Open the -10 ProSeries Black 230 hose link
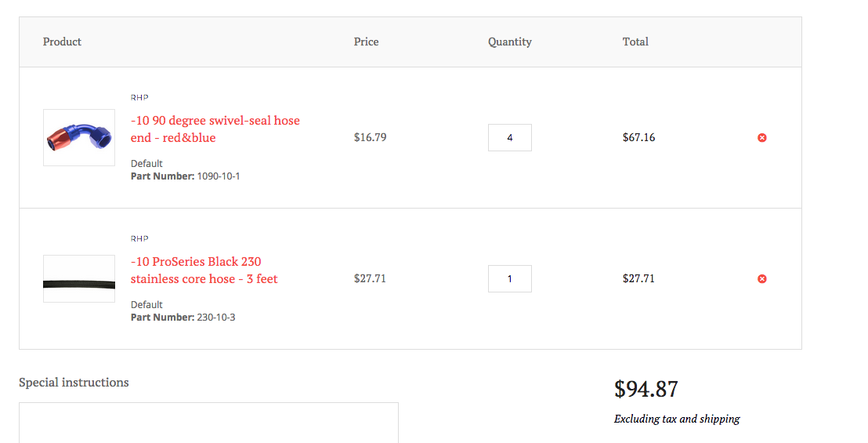Screen dimensions: 868x443 204,271
